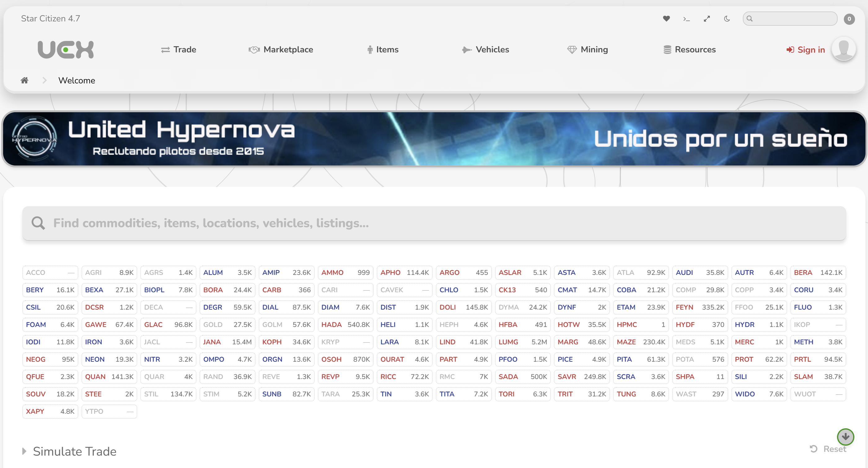Toggle fullscreen view

[707, 19]
